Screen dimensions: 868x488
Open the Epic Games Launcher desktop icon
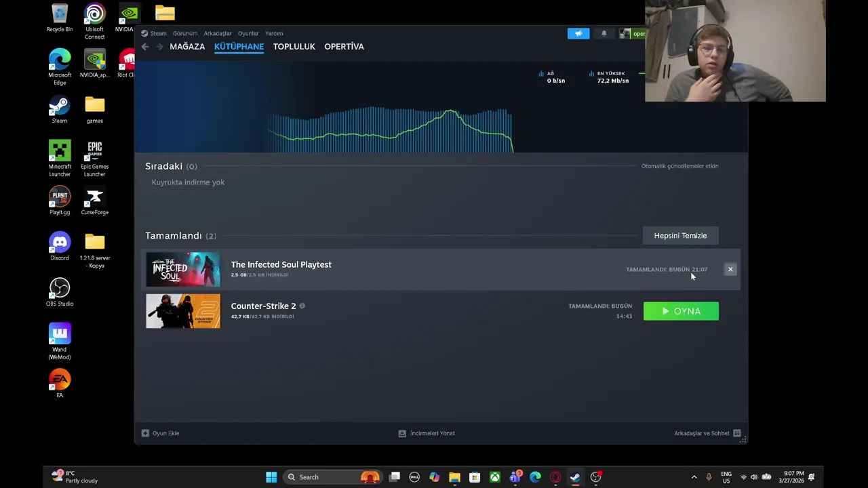pos(95,159)
